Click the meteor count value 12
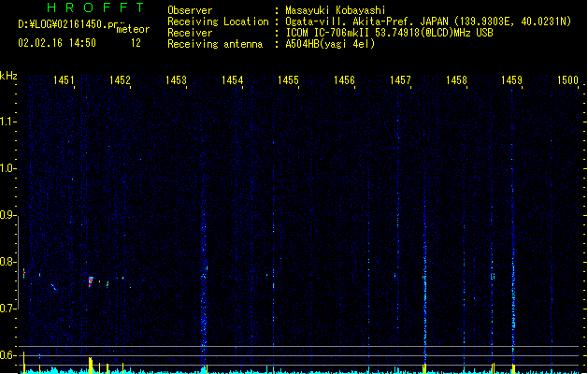The width and height of the screenshot is (588, 374). (136, 43)
